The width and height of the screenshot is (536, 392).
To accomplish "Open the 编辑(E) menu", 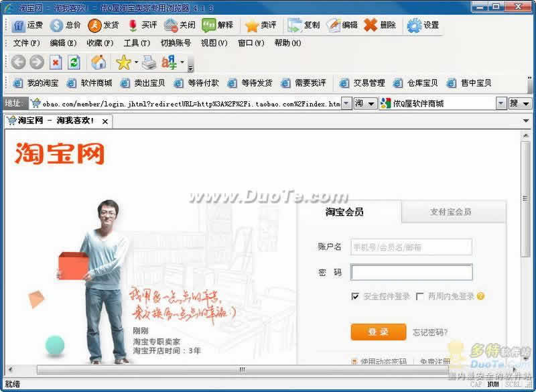I will click(x=63, y=43).
